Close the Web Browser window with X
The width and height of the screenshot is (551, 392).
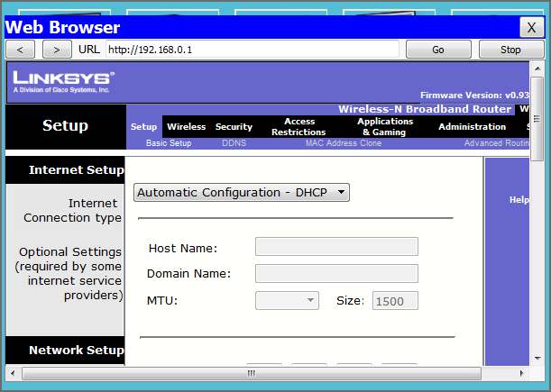click(531, 27)
